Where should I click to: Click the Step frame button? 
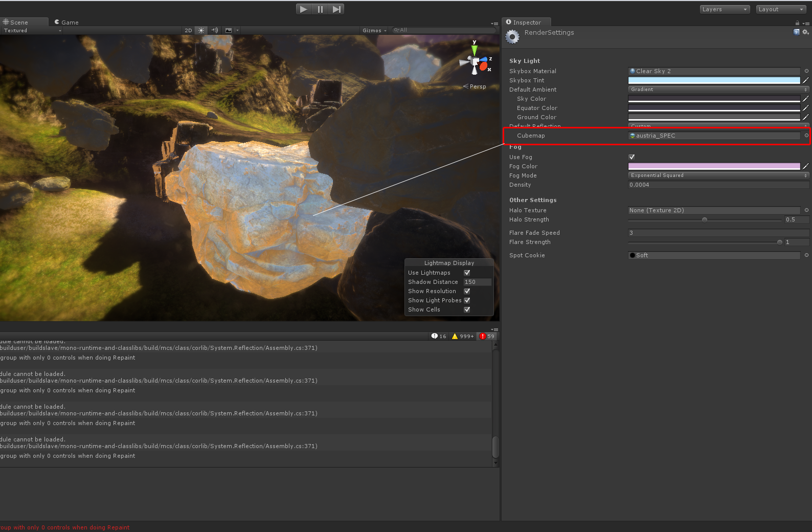coord(336,9)
